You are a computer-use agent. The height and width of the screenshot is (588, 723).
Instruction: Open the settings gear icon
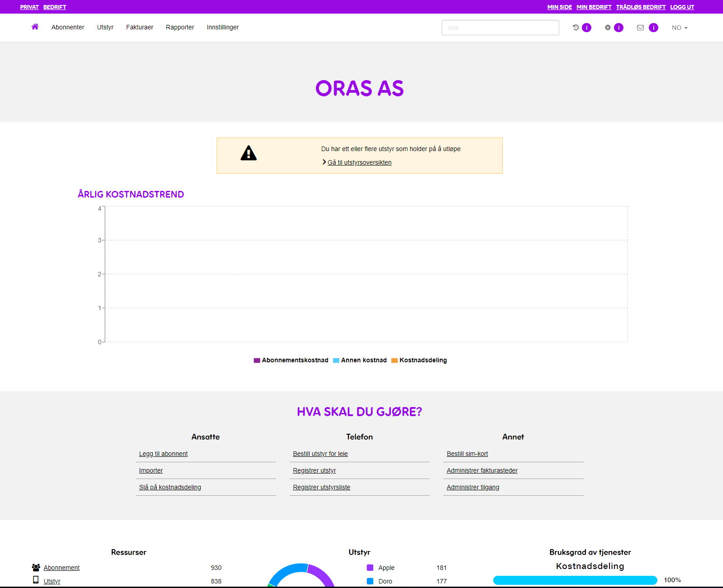click(x=608, y=28)
